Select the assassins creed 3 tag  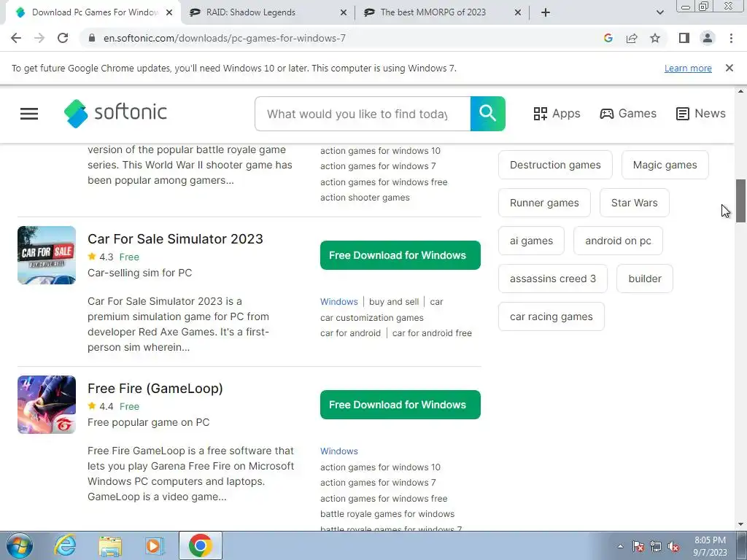tap(553, 279)
